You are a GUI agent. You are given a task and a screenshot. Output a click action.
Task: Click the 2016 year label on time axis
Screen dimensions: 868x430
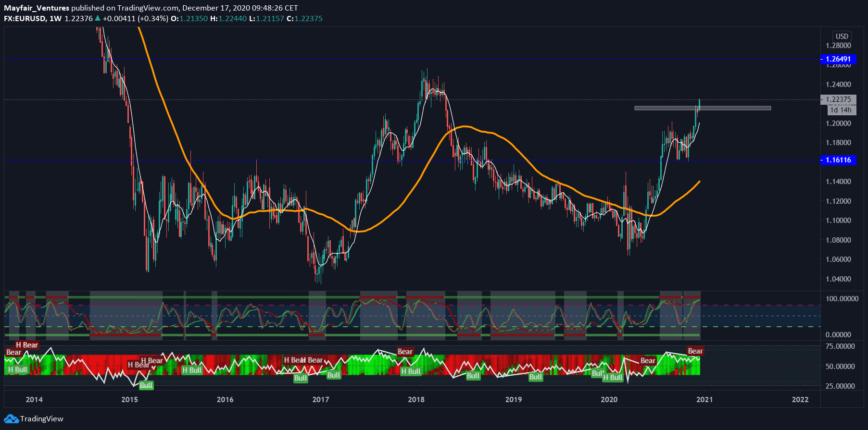225,400
